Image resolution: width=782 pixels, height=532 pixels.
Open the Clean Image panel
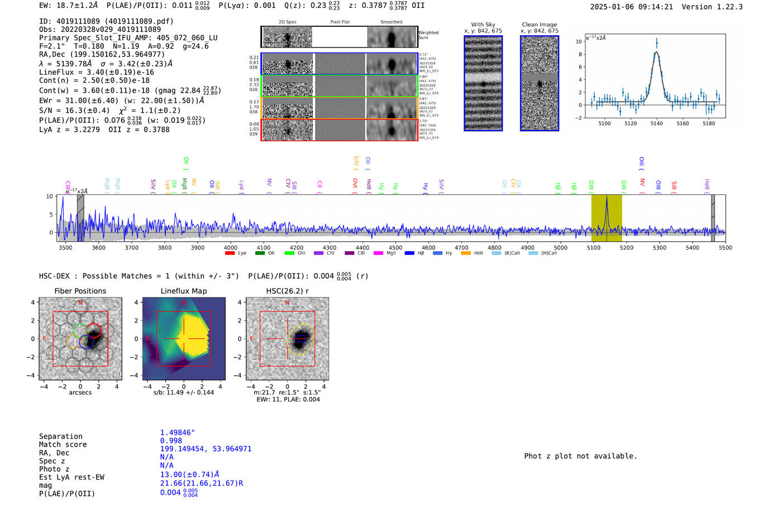[x=540, y=83]
